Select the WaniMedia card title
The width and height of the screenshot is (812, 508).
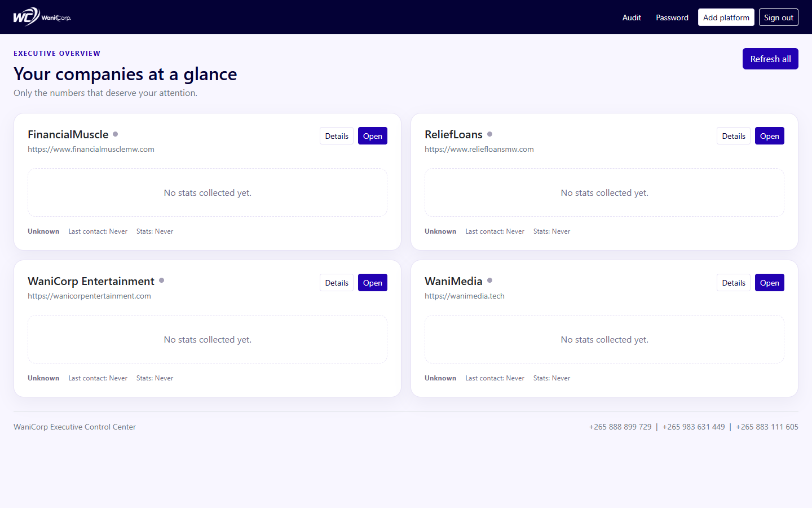[x=453, y=281]
